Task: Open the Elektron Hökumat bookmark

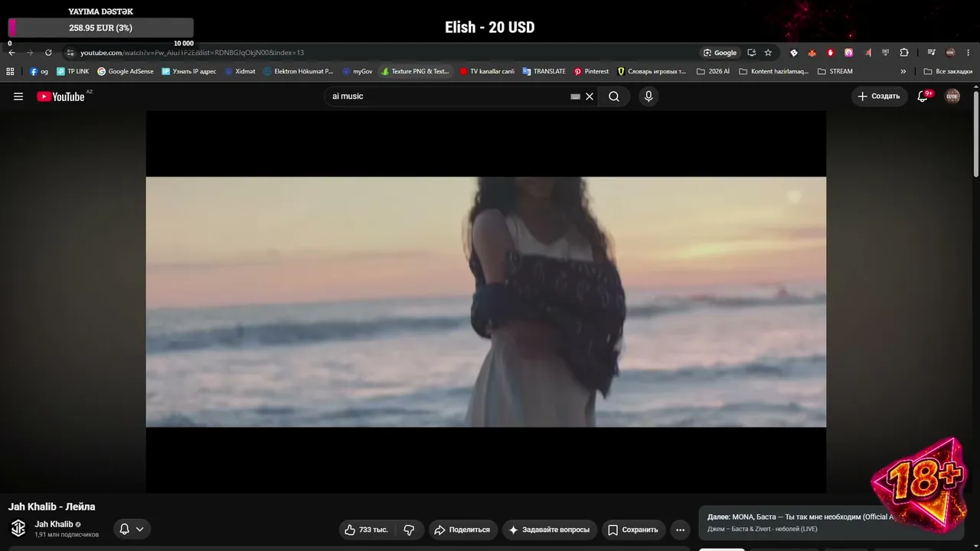Action: coord(299,71)
